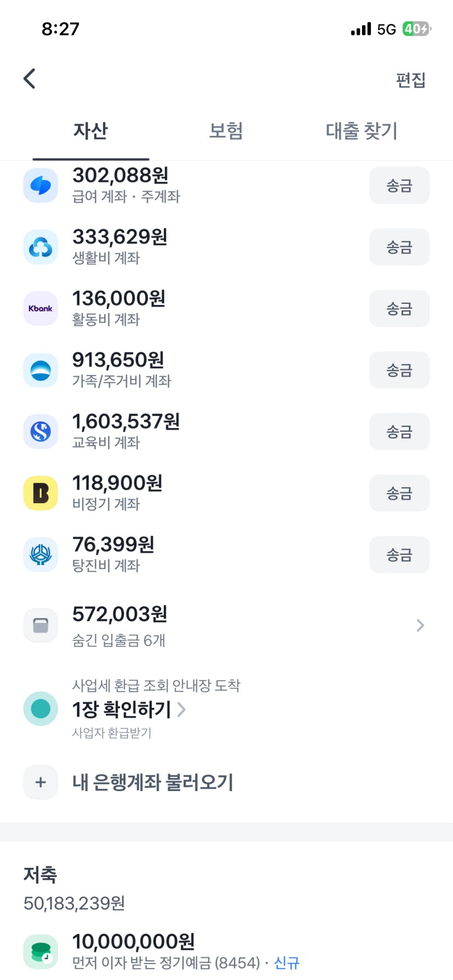The image size is (453, 980).
Task: Tap the Toss Bank salary account icon
Action: 41,186
